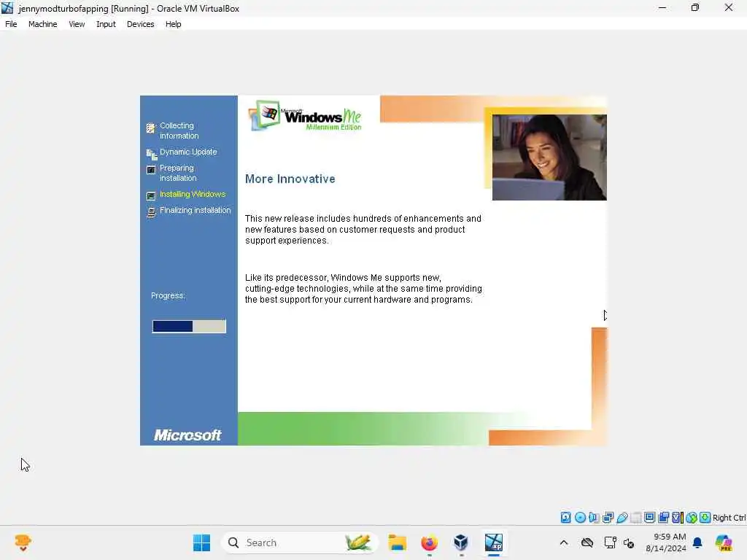The width and height of the screenshot is (747, 560).
Task: Click the widgets icon at taskbar left
Action: pos(23,542)
